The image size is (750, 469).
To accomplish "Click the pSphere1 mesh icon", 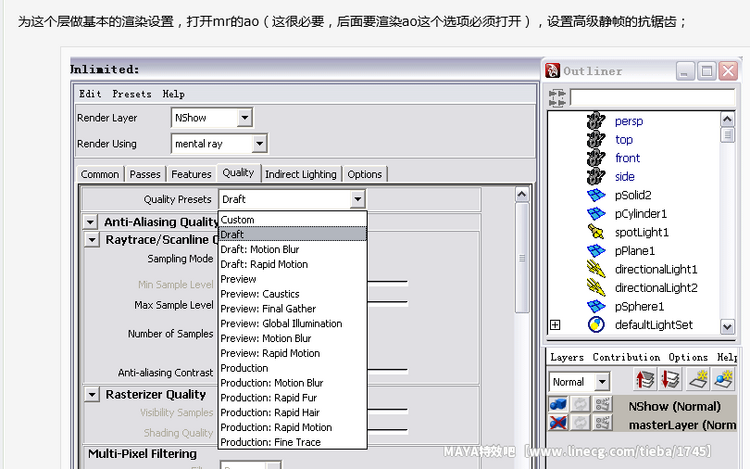I will pos(596,306).
